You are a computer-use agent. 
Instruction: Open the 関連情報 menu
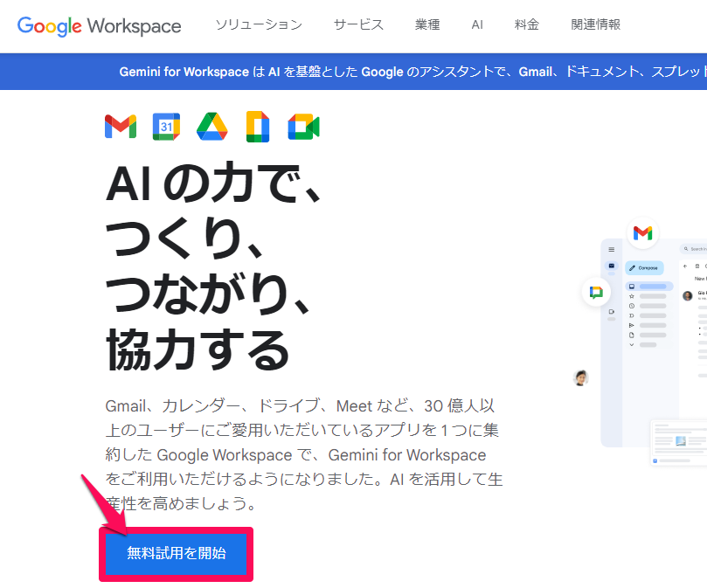tap(596, 24)
